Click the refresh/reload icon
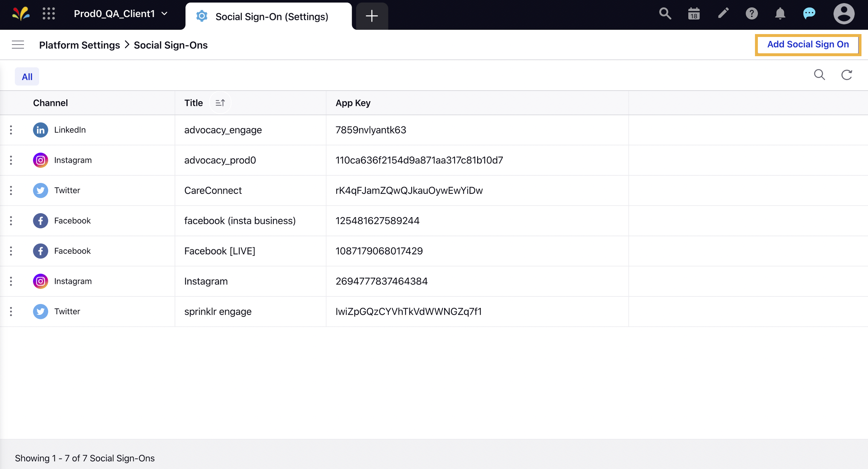This screenshot has height=469, width=868. (847, 75)
